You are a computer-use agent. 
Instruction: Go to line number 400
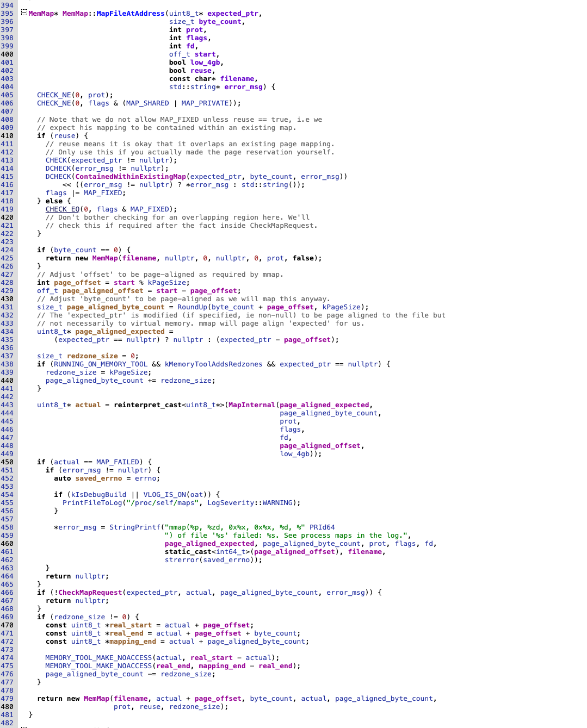pos(7,54)
